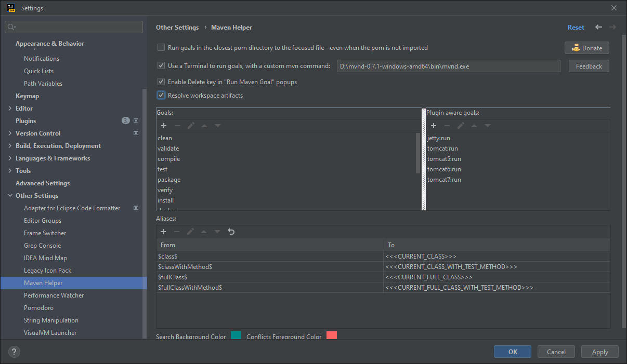This screenshot has height=364, width=627.
Task: Expand the Editor settings node
Action: tap(10, 109)
